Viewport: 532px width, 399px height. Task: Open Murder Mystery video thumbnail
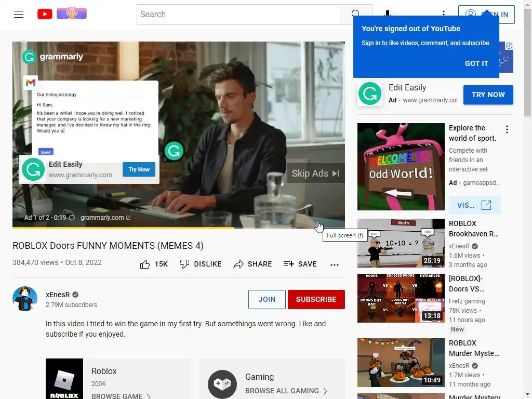tap(401, 362)
